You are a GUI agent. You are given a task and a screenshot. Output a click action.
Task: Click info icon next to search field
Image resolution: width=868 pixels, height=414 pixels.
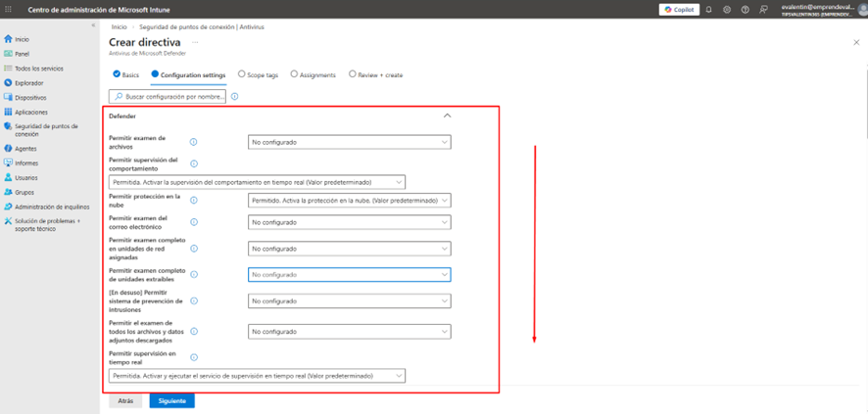235,97
